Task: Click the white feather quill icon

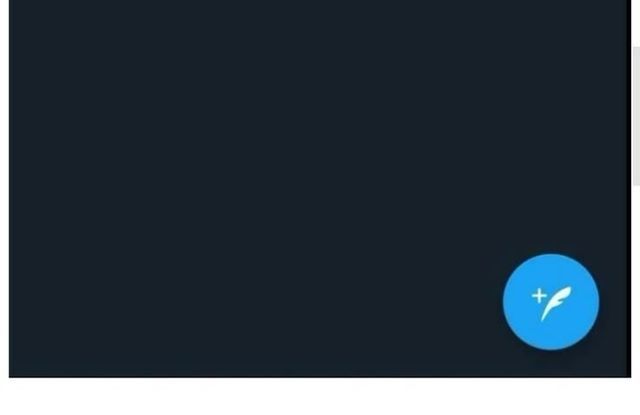Action: pos(556,304)
